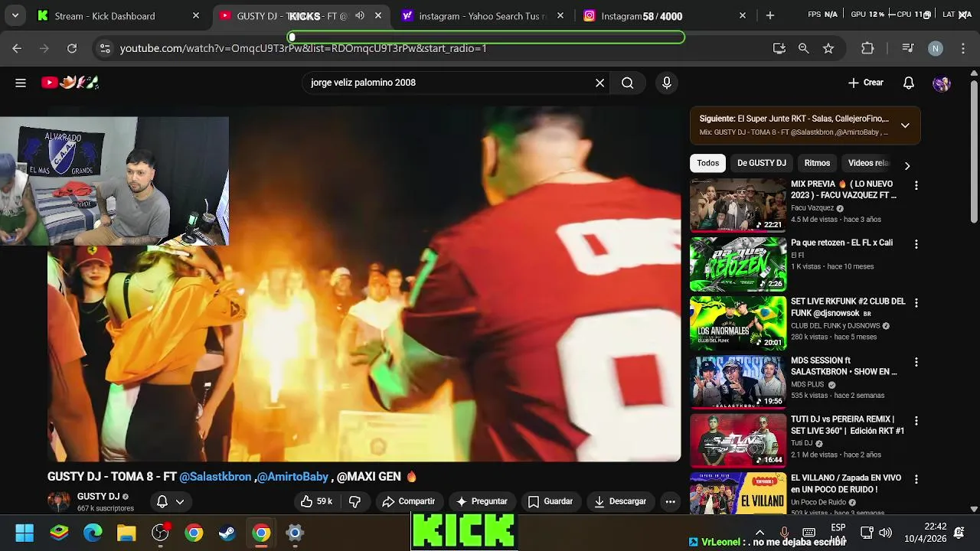Open YouTube notifications bell
Viewport: 980px width, 551px height.
coord(909,83)
